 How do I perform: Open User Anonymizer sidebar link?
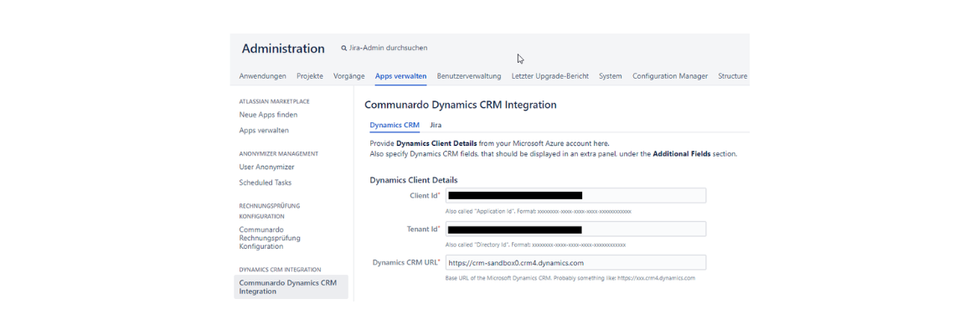click(x=267, y=167)
